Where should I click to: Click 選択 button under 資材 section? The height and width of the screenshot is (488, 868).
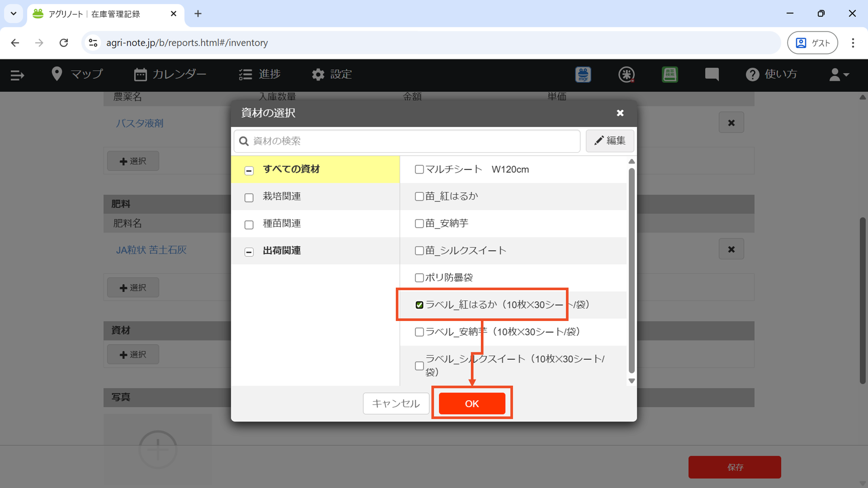133,354
